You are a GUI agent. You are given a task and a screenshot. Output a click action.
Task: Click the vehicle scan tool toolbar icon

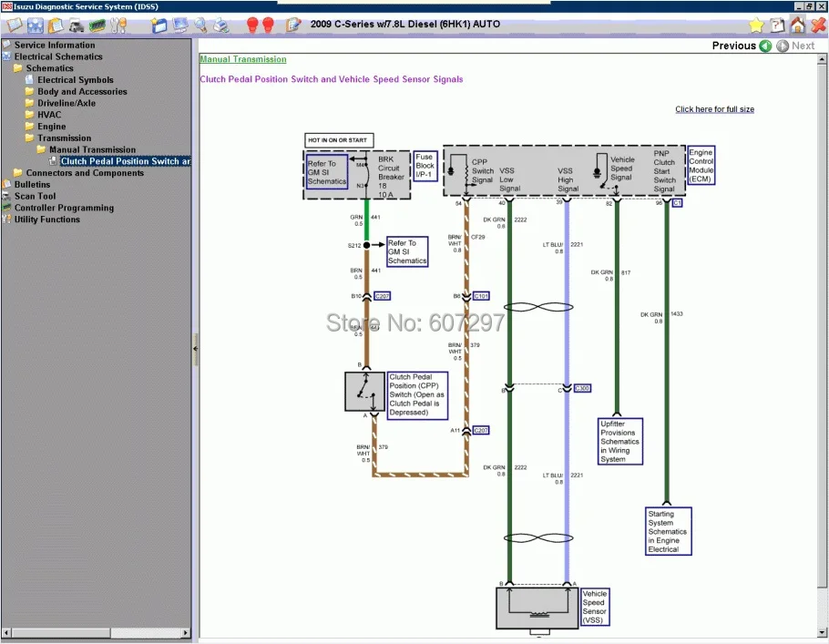(77, 25)
